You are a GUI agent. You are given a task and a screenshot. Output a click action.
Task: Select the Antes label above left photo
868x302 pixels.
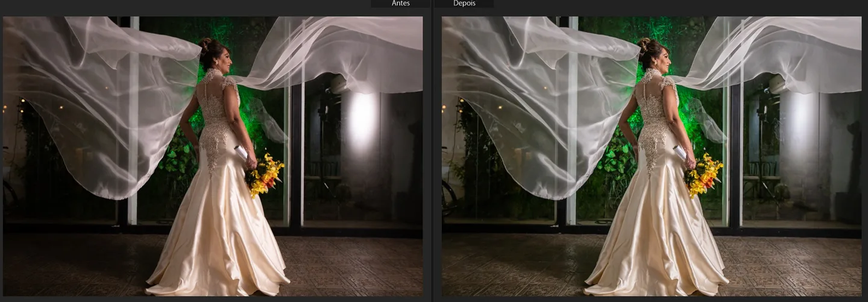pyautogui.click(x=401, y=4)
